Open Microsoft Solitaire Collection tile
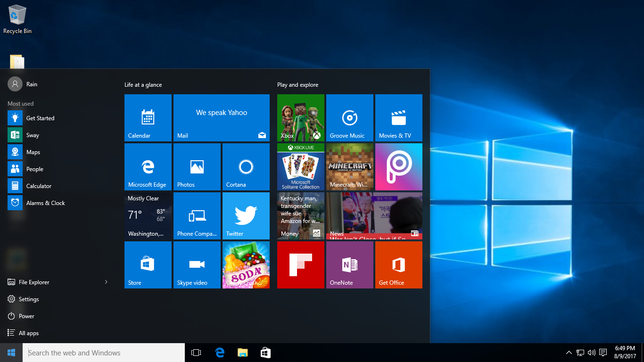This screenshot has height=362, width=644. [x=301, y=167]
